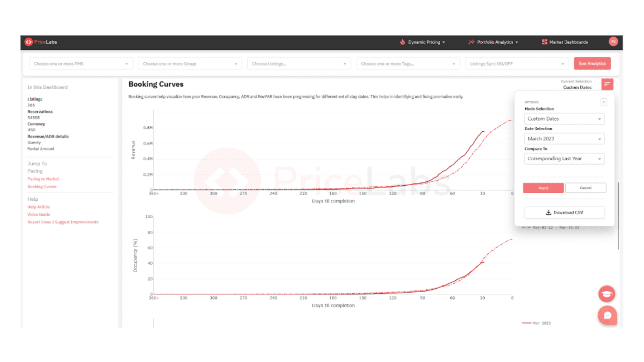This screenshot has width=644, height=362.
Task: Click the Download CSV download icon
Action: coord(548,212)
